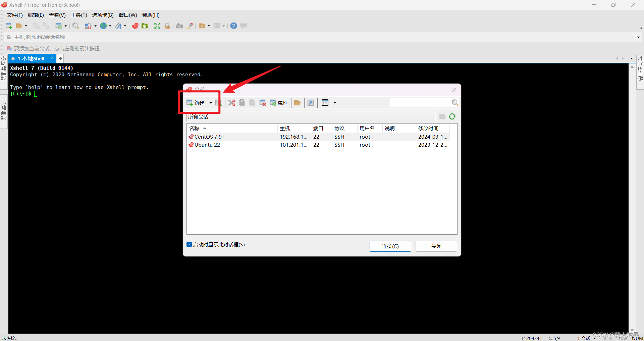Expand the view mode dropdown arrow in Sessions dialog
644x341 pixels.
335,103
